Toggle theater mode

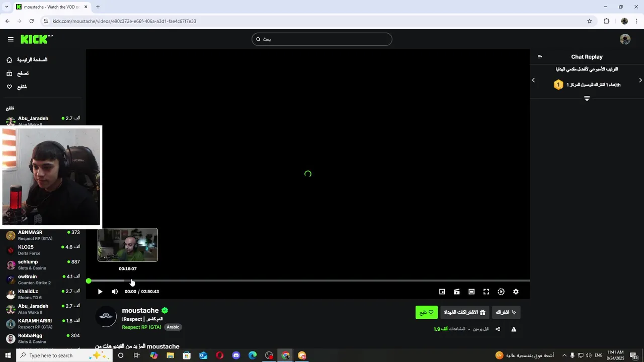pos(471,292)
